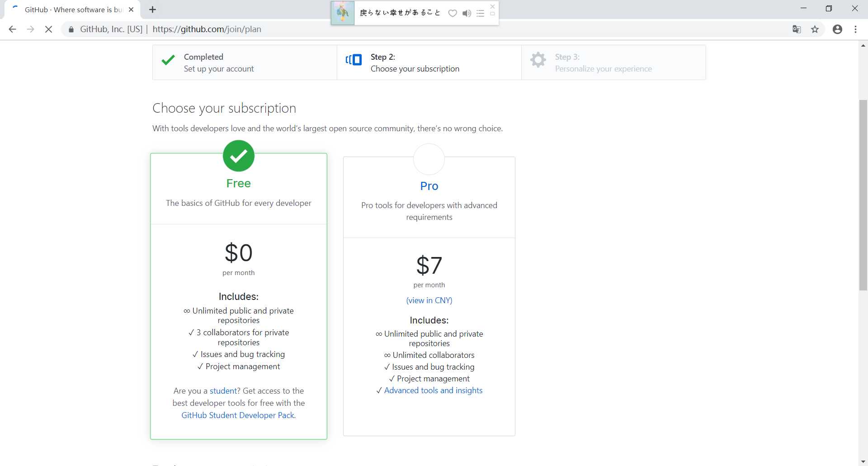868x466 pixels.
Task: Click the Step 3 gear icon
Action: [538, 60]
